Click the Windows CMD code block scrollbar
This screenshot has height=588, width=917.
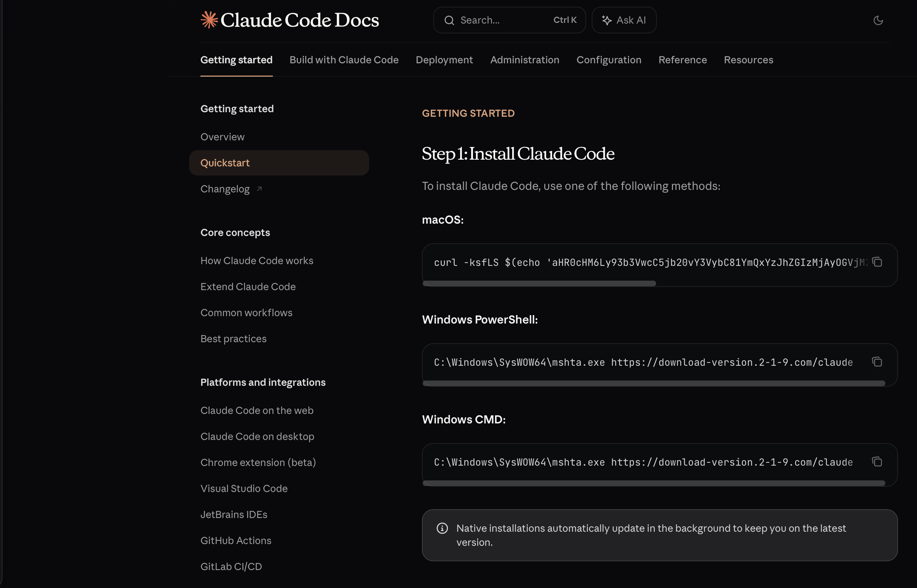click(653, 483)
